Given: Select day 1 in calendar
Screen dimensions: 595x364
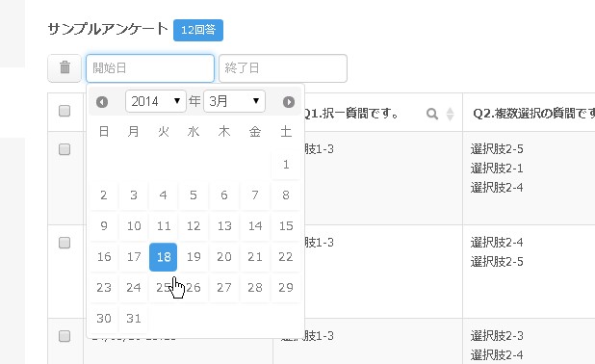Looking at the screenshot, I should click(x=286, y=165).
